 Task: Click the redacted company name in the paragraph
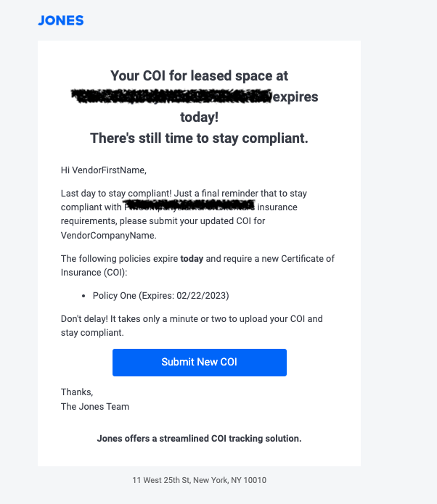pos(189,207)
